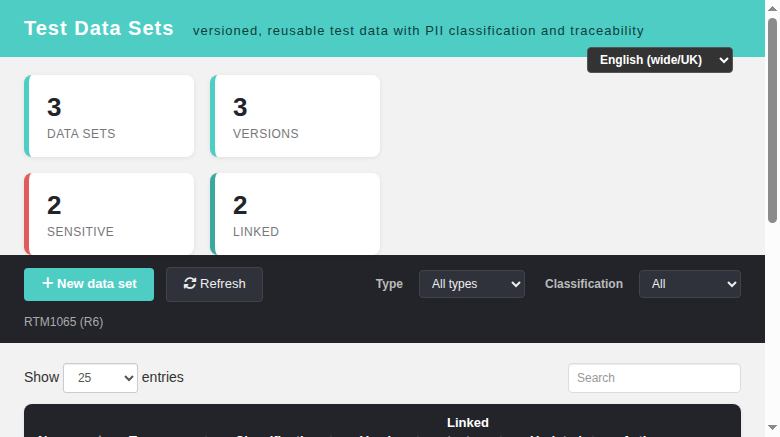Screen dimensions: 780x437
Task: Click the RTM1065 (R6) text
Action: tap(64, 322)
